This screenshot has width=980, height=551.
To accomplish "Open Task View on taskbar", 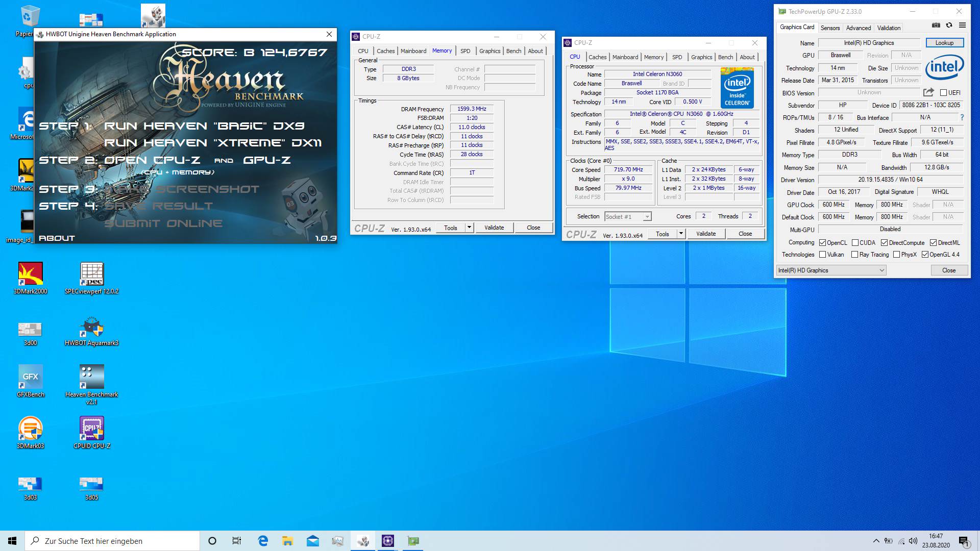I will [x=237, y=541].
